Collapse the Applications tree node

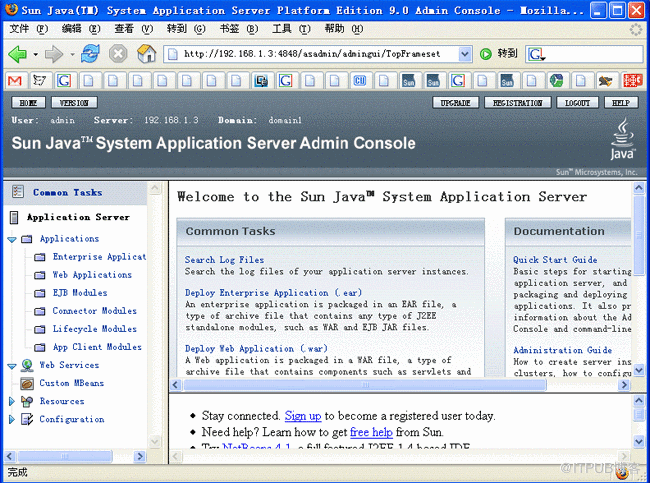(12, 239)
